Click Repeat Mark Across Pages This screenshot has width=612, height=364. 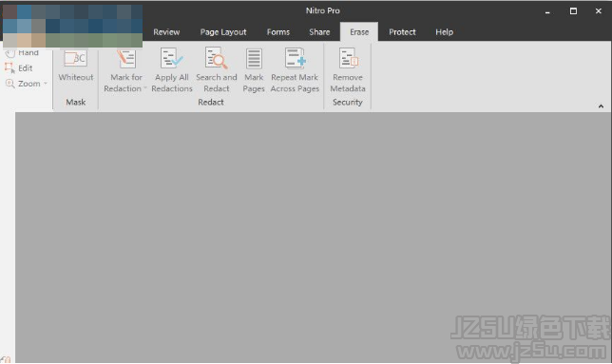click(295, 70)
